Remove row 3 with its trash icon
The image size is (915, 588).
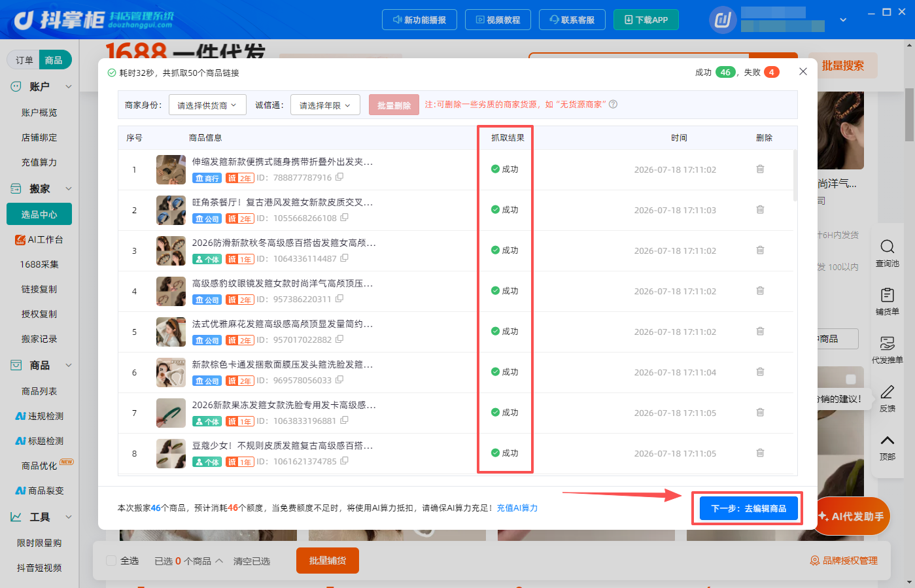(760, 250)
